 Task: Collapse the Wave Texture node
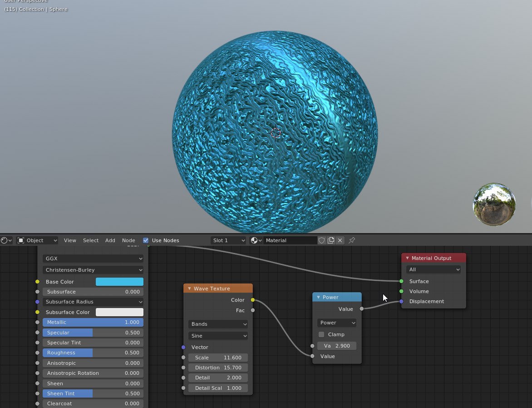click(x=189, y=289)
